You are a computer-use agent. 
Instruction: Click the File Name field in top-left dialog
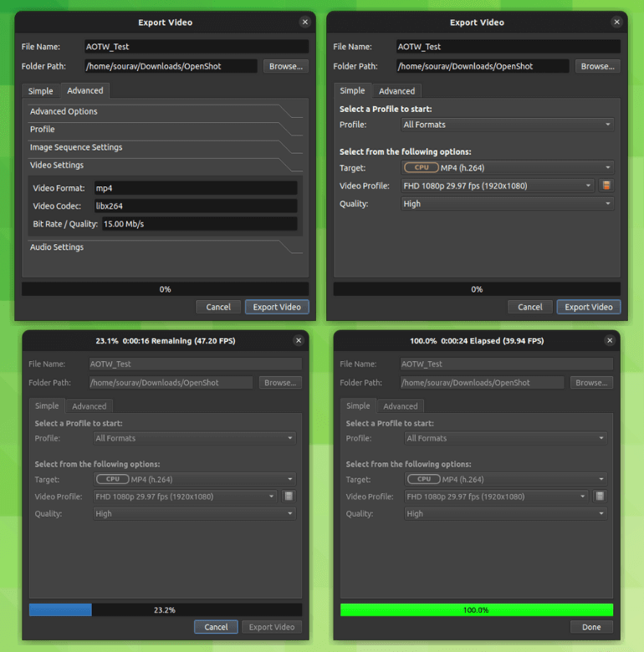(x=197, y=47)
